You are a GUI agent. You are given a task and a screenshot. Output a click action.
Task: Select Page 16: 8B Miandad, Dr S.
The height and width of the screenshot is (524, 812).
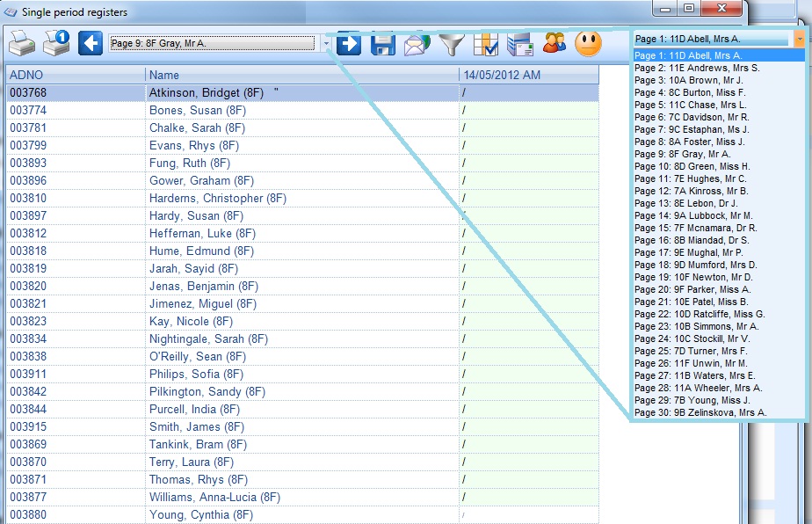719,240
